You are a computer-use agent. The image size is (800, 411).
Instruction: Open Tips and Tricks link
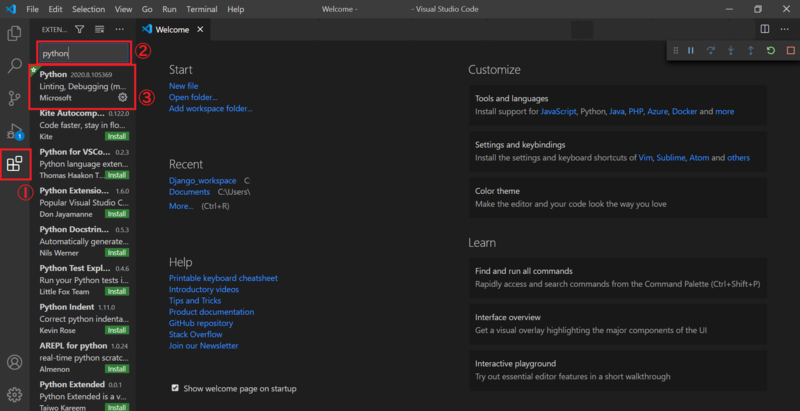point(195,300)
